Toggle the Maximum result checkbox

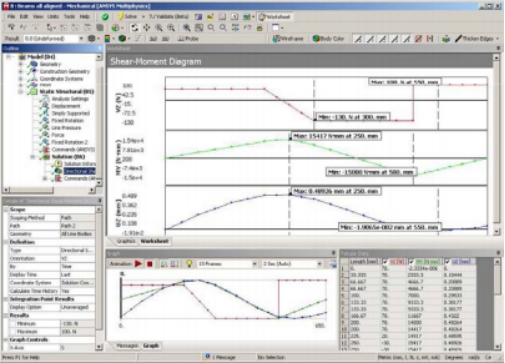(x=13, y=332)
